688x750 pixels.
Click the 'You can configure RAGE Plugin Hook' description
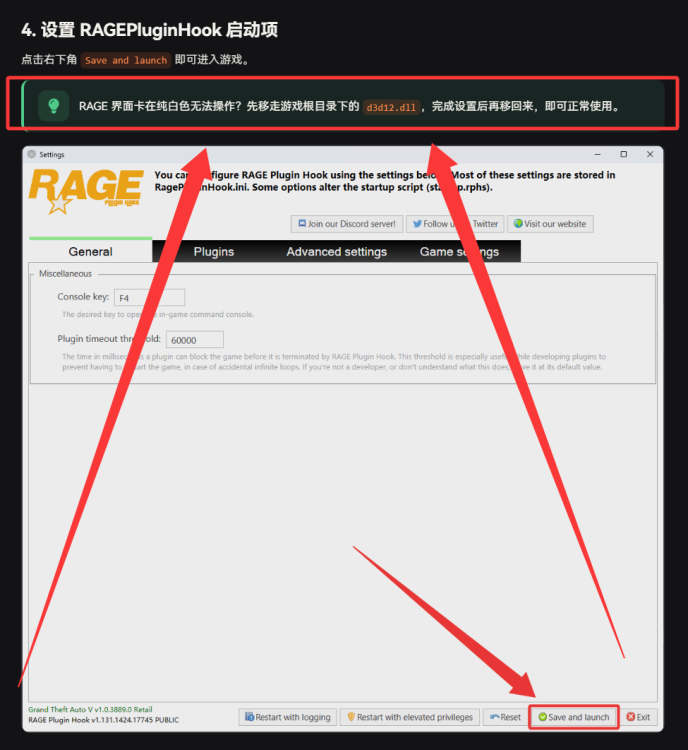click(x=385, y=181)
